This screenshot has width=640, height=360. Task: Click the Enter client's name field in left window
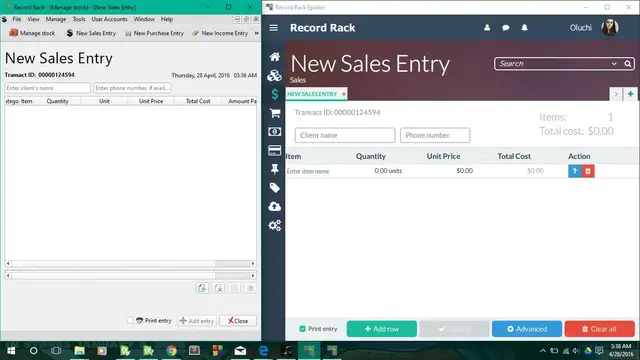click(48, 88)
